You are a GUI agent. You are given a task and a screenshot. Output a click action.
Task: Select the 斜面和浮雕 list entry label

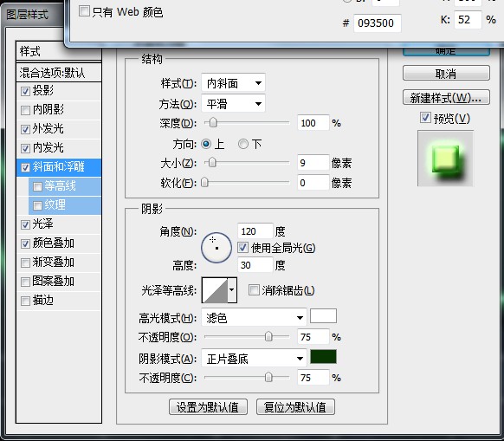[x=59, y=167]
